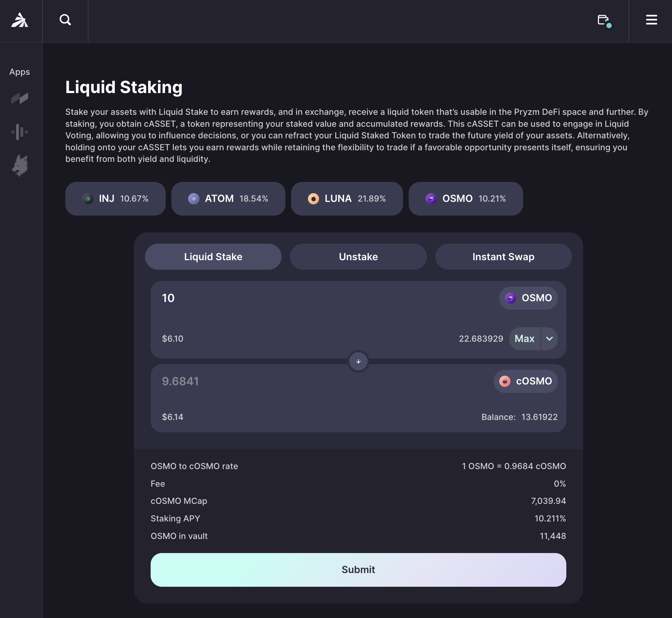Open the hamburger menu
Image resolution: width=672 pixels, height=618 pixels.
pyautogui.click(x=651, y=20)
